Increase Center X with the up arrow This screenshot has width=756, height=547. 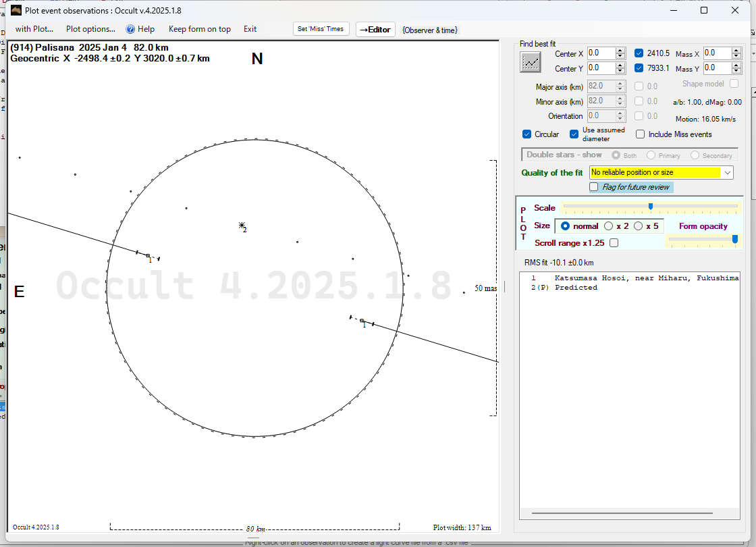click(620, 51)
